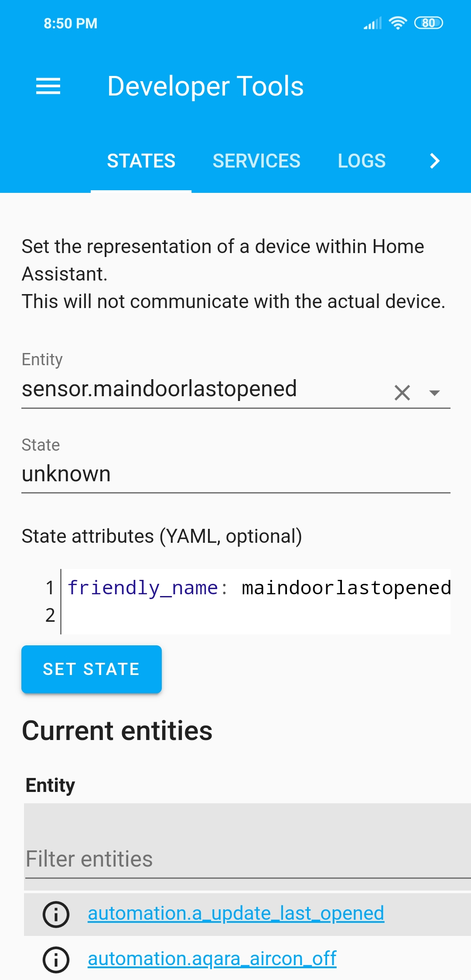471x980 pixels.
Task: Click the right chevron to reveal more tabs
Action: tap(435, 161)
